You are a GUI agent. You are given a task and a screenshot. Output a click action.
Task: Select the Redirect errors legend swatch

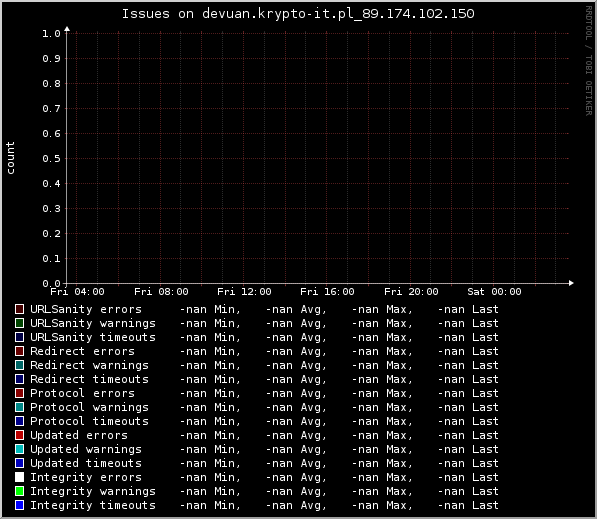(x=19, y=351)
